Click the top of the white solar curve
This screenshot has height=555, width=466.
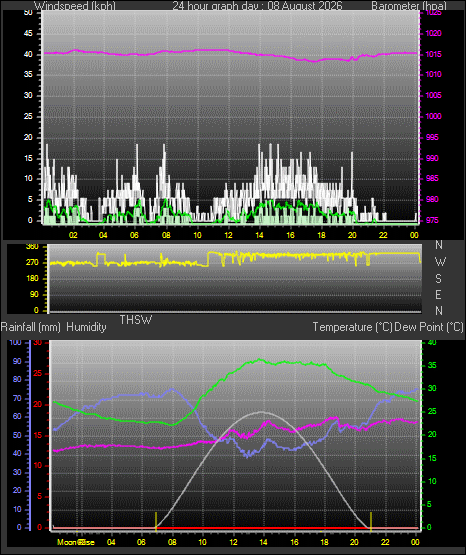click(262, 412)
